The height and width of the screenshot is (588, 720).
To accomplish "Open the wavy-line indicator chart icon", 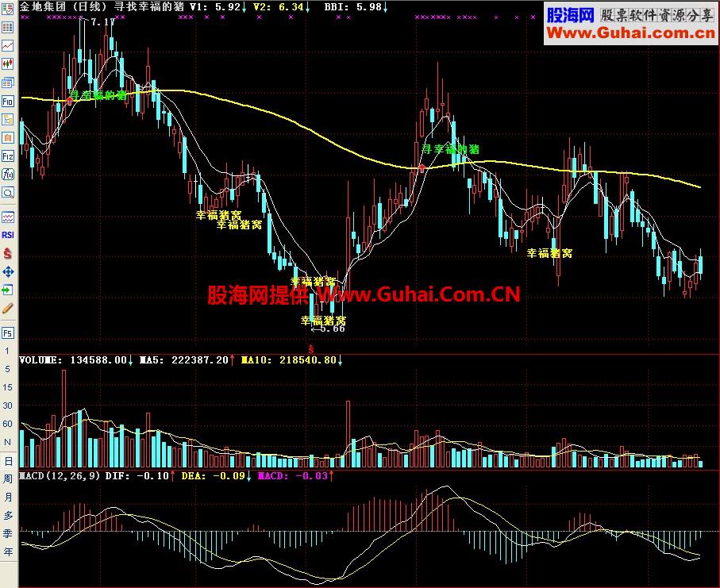I will click(x=7, y=217).
